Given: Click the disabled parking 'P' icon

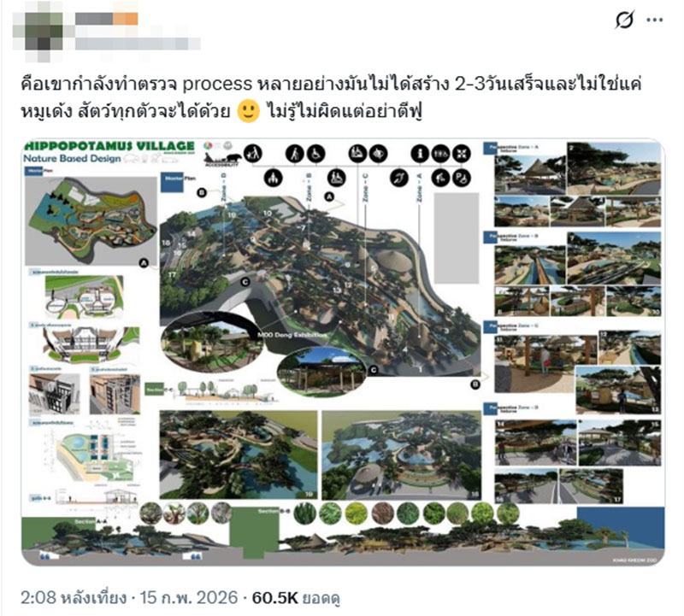Looking at the screenshot, I should click(x=461, y=178).
